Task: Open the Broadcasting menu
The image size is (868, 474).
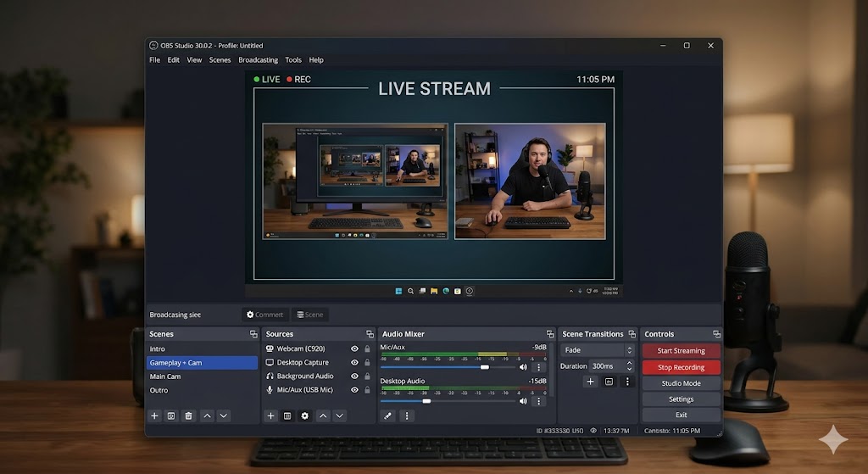Action: pos(258,60)
